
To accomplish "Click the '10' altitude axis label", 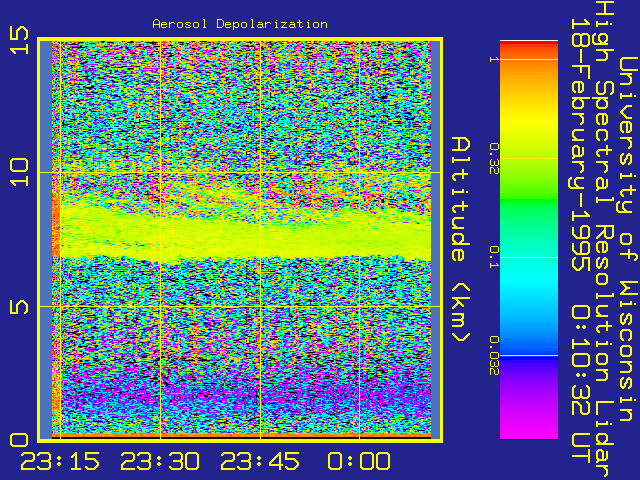I will pos(20,173).
